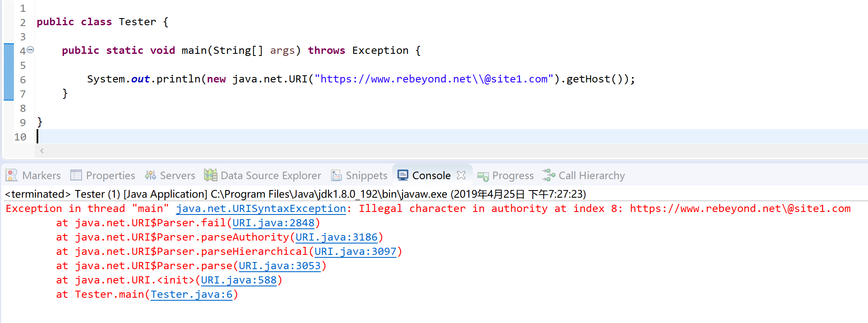Image resolution: width=868 pixels, height=323 pixels.
Task: Click the Markers view icon
Action: [x=12, y=175]
